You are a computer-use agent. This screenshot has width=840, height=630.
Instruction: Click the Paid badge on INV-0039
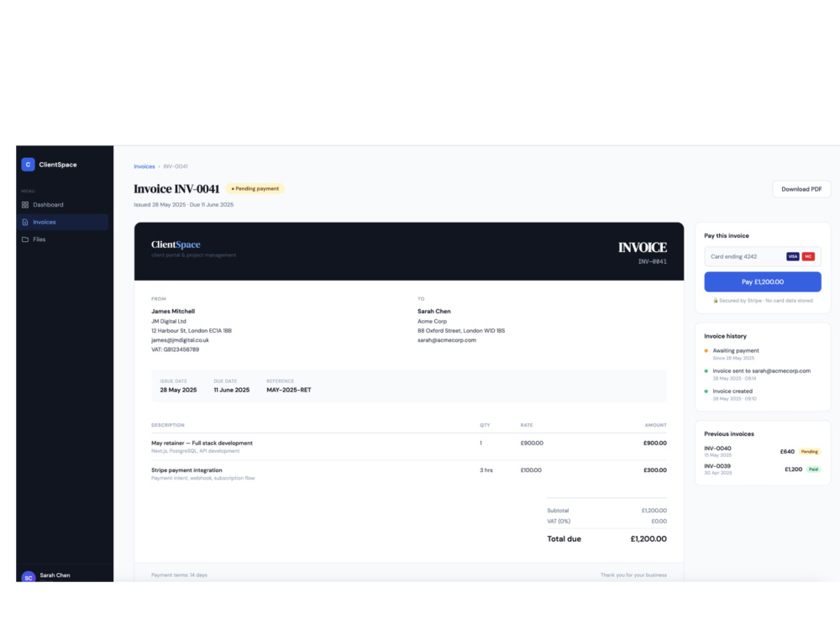[x=813, y=470]
